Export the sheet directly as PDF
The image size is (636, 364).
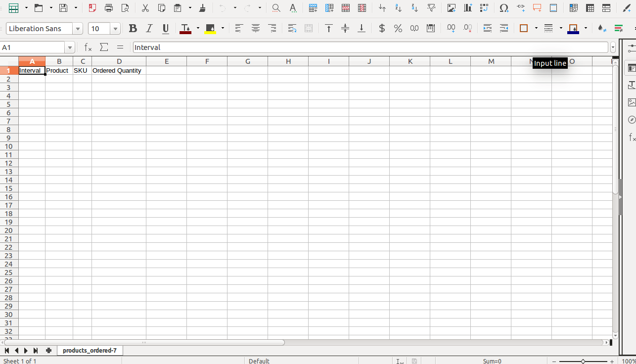coord(92,8)
